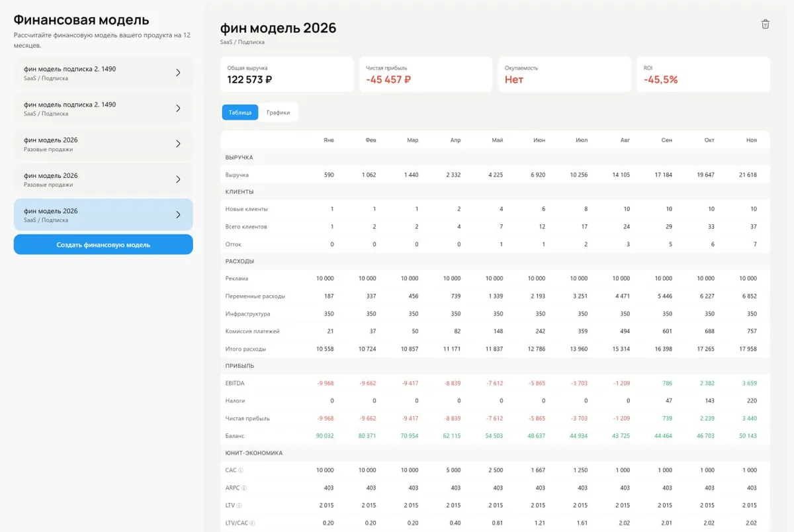Click the info icon next to ARPC
This screenshot has width=794, height=532.
244,488
